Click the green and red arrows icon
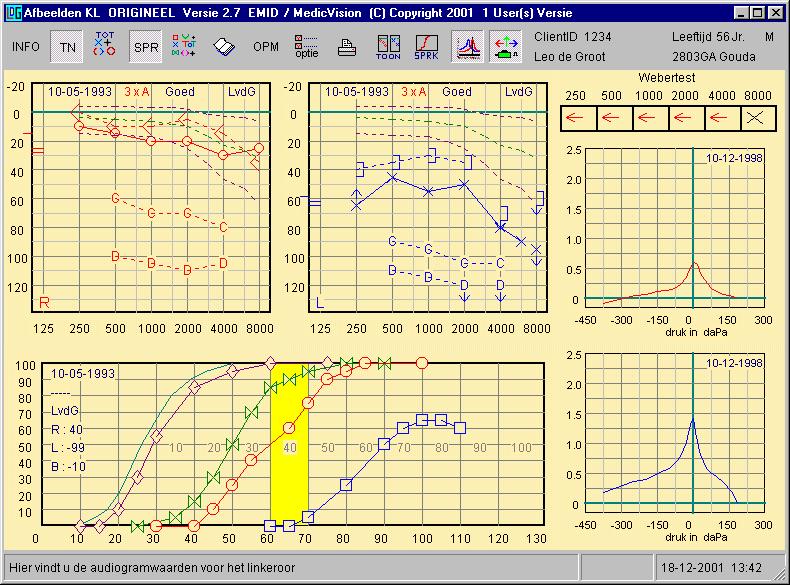Screen dimensions: 790x585 [506, 46]
